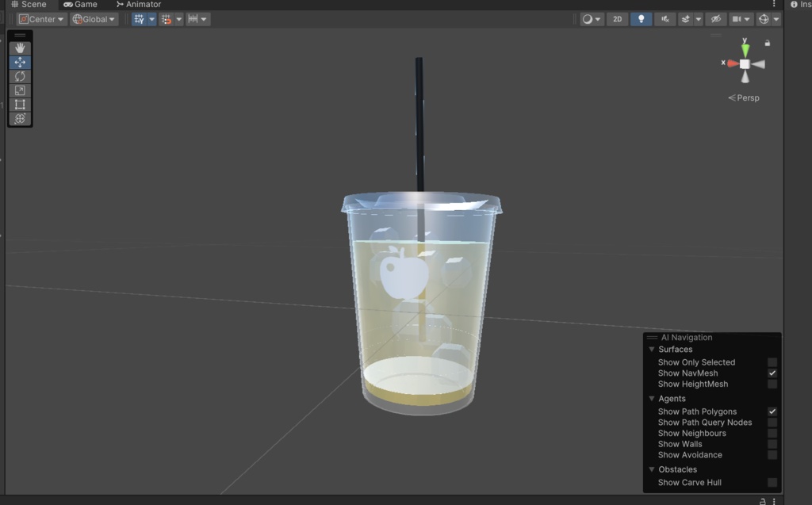This screenshot has width=812, height=505.
Task: Toggle scene effects with the layers icon
Action: tap(685, 19)
